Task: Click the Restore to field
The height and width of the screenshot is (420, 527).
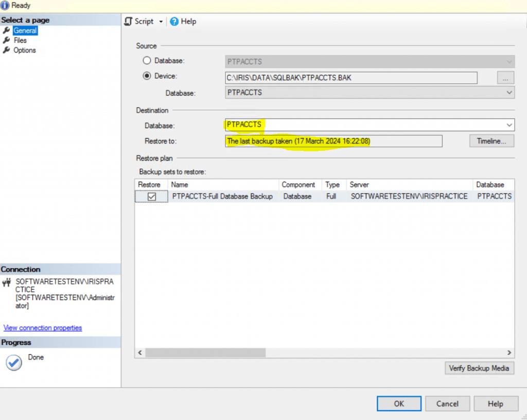Action: [x=333, y=141]
